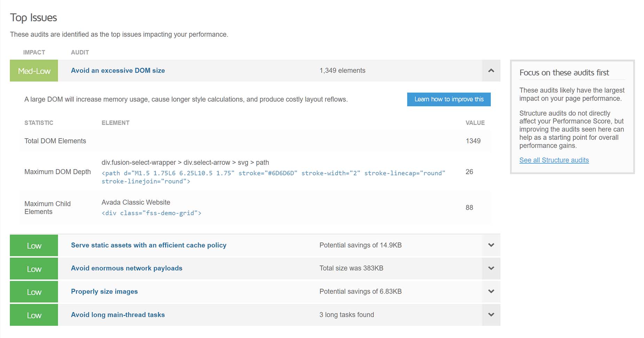This screenshot has width=644, height=338.
Task: Click the value 1349 in table
Action: point(473,141)
